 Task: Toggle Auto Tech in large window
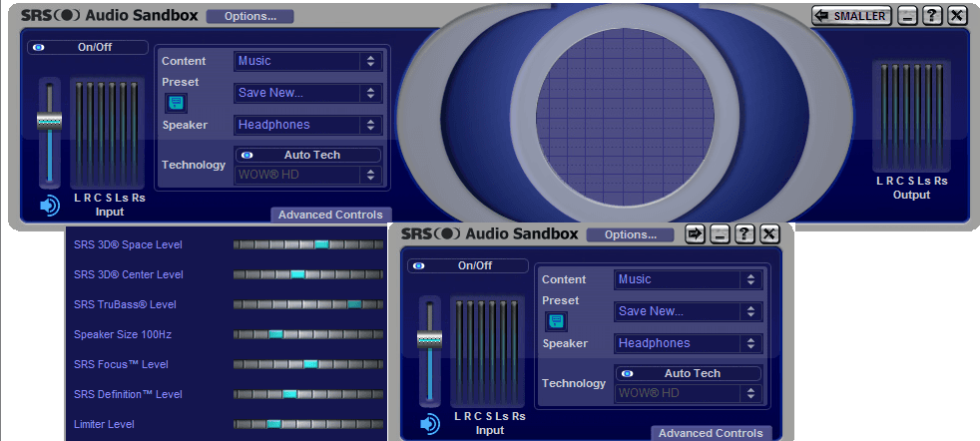tap(308, 155)
